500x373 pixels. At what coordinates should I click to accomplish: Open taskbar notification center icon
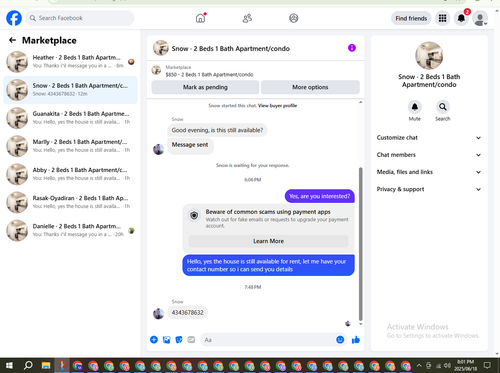tap(487, 365)
